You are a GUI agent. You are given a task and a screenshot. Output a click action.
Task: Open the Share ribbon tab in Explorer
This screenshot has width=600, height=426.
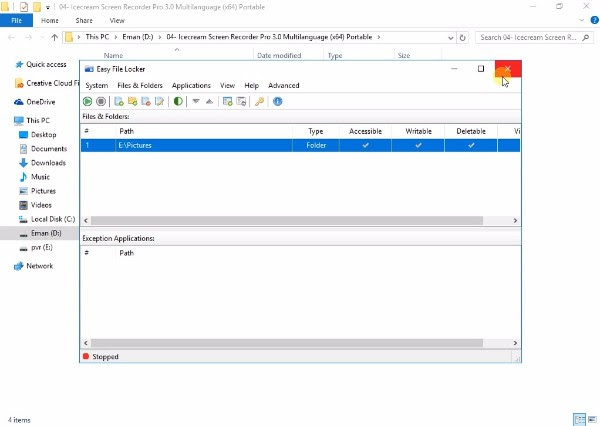(x=84, y=21)
